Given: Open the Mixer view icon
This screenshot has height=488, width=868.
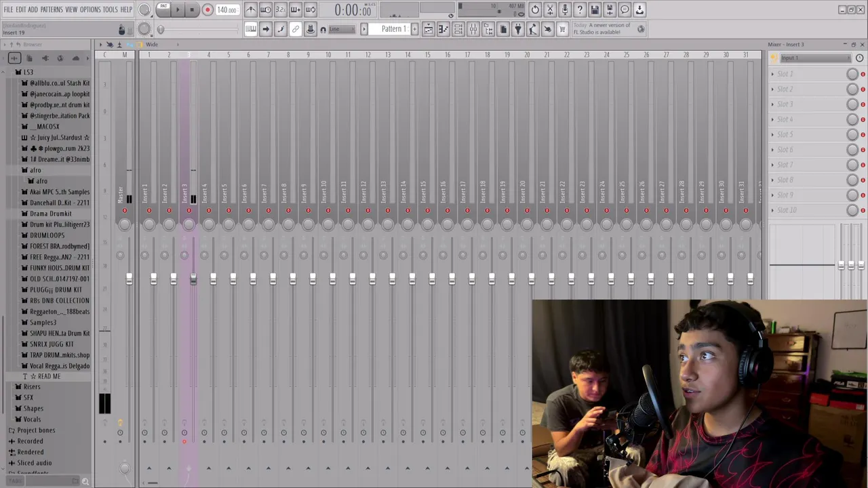Looking at the screenshot, I should coord(473,29).
